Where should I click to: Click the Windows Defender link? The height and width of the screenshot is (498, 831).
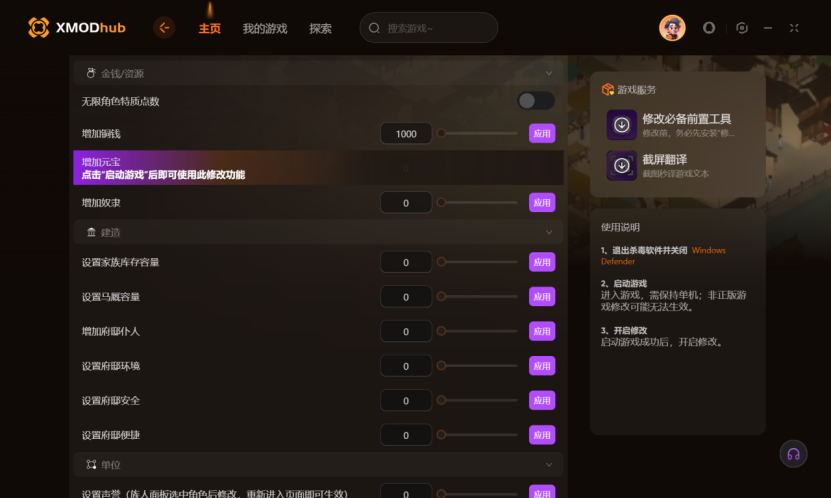pyautogui.click(x=663, y=256)
